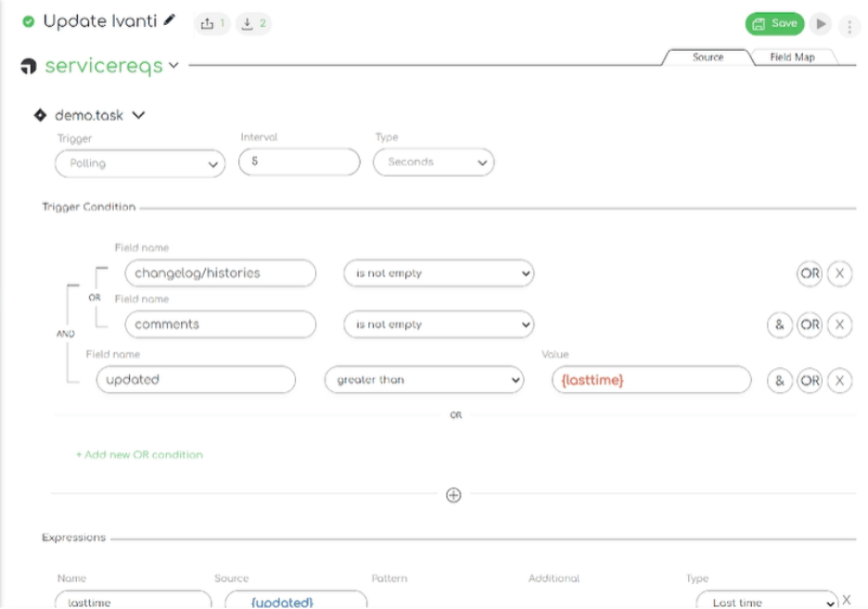This screenshot has width=868, height=609.
Task: Remove the updated condition with X
Action: tap(840, 381)
